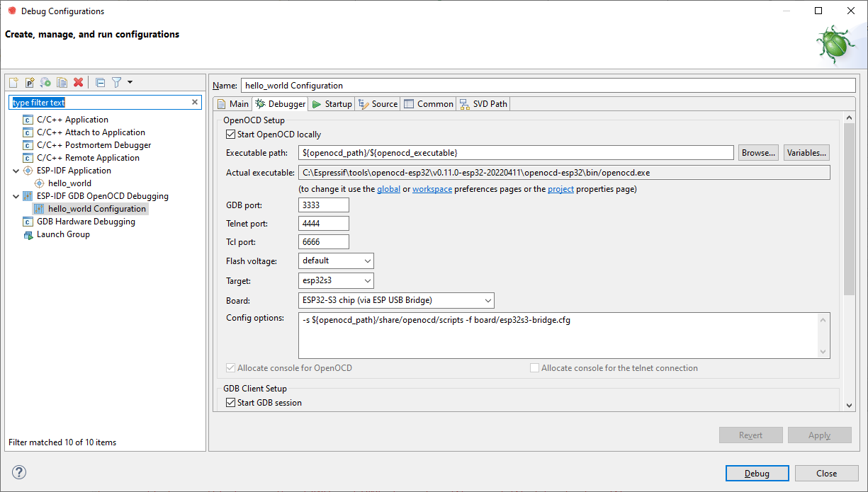Click the ESP-IDF GDB OpenOCD Debugging icon

(x=28, y=196)
